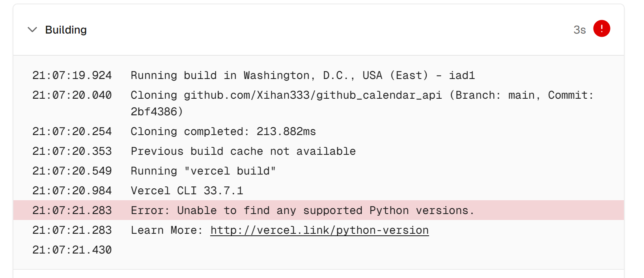Click the 21:07:21.283 error timestamp
Viewport: 644px width, 278px height.
(72, 210)
